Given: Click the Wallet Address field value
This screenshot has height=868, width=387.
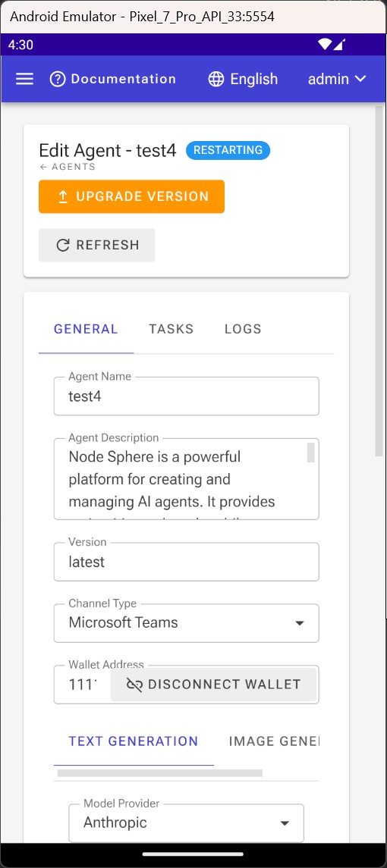Looking at the screenshot, I should (x=82, y=685).
